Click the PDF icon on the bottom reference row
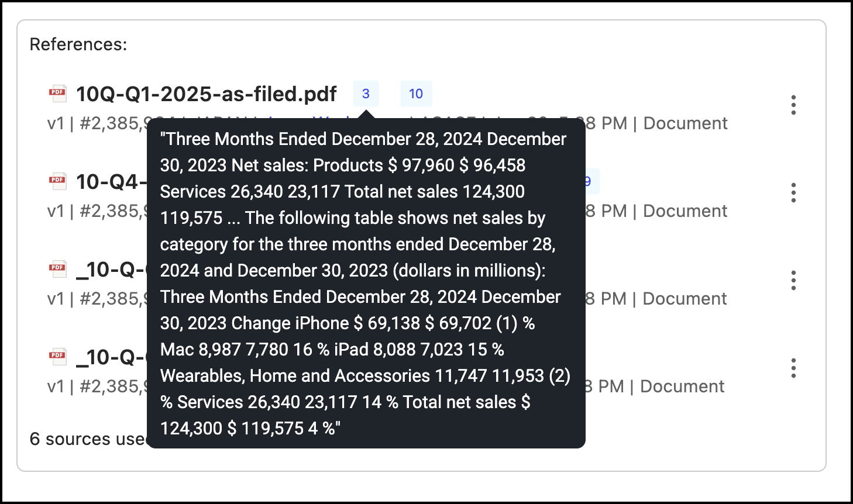The image size is (853, 504). (58, 356)
